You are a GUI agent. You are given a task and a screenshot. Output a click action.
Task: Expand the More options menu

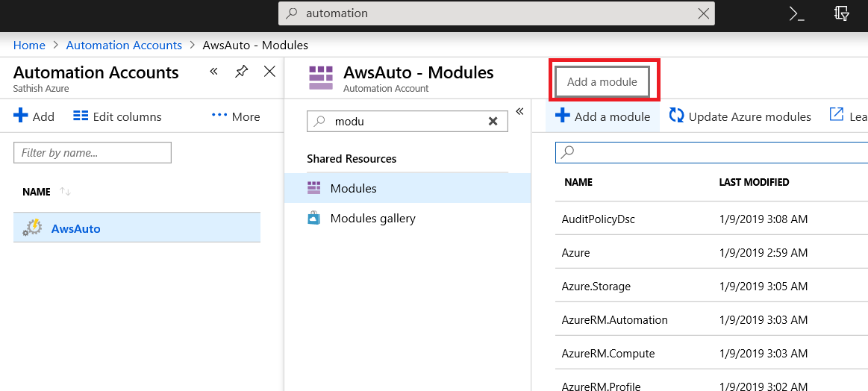(236, 116)
